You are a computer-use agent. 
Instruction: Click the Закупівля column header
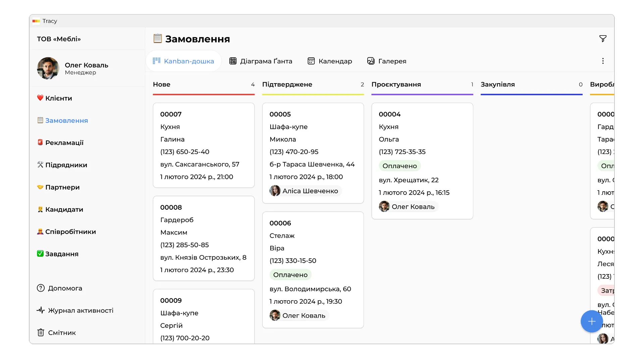[498, 85]
